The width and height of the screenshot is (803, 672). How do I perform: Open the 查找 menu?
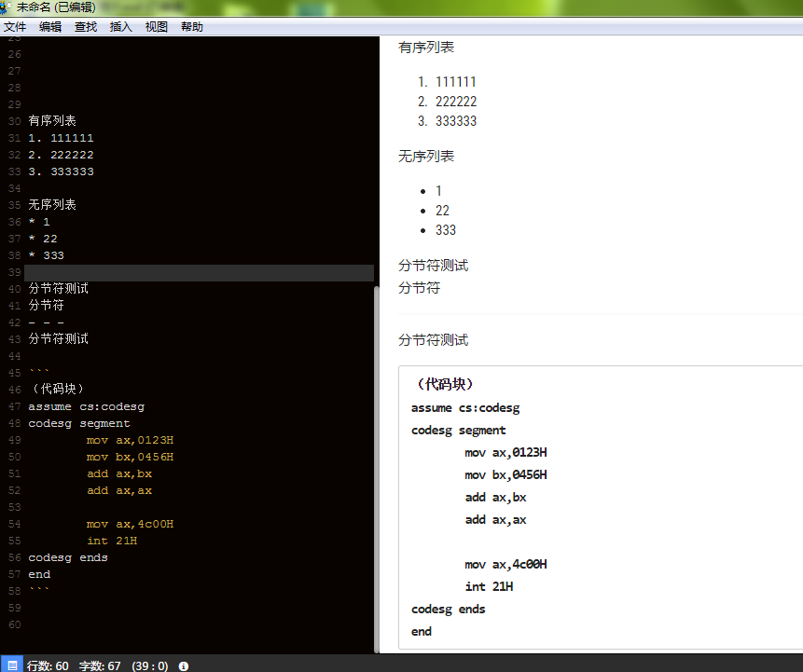click(86, 27)
